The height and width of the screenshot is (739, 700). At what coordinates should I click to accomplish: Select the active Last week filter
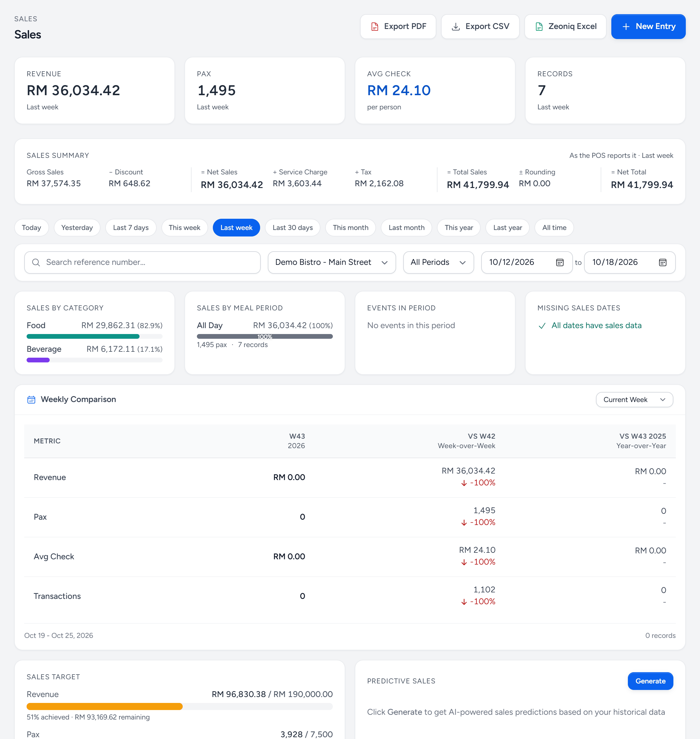236,228
